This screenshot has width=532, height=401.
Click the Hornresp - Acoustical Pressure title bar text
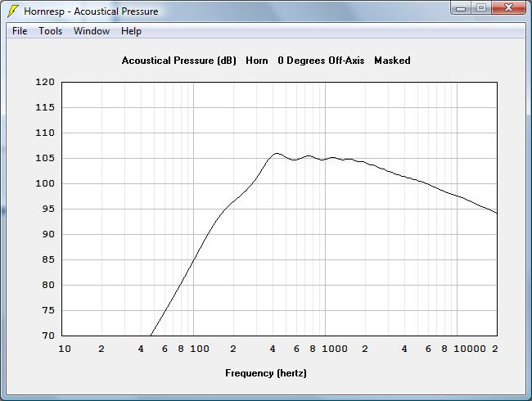91,11
